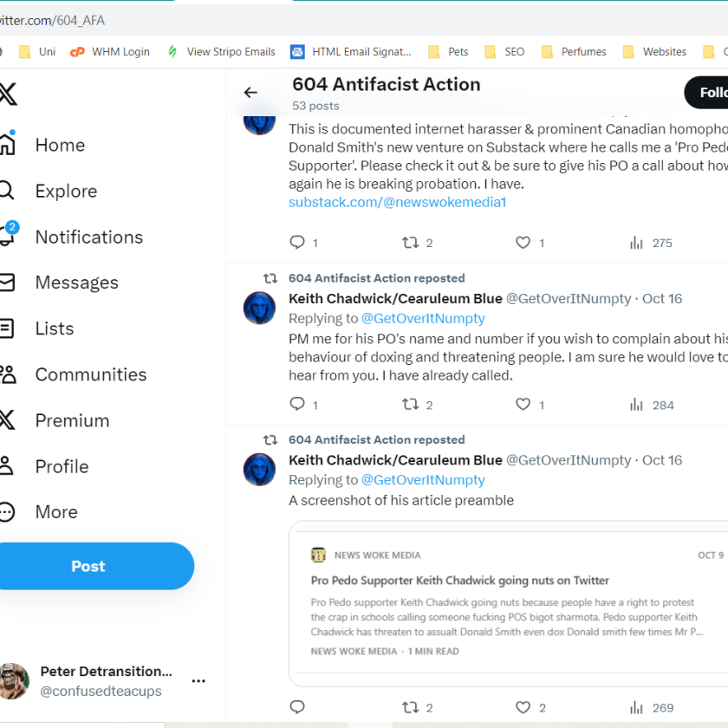This screenshot has height=728, width=728.
Task: Open substack.com/@newswokemedia1 link
Action: pos(398,203)
